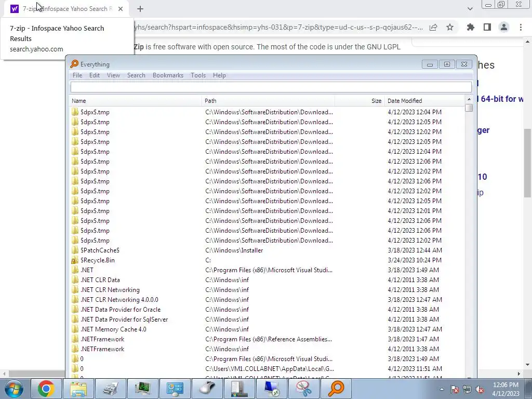Select the $dpx$.tmp row dated 12:01 PM
Image resolution: width=532 pixels, height=399 pixels.
(95, 211)
